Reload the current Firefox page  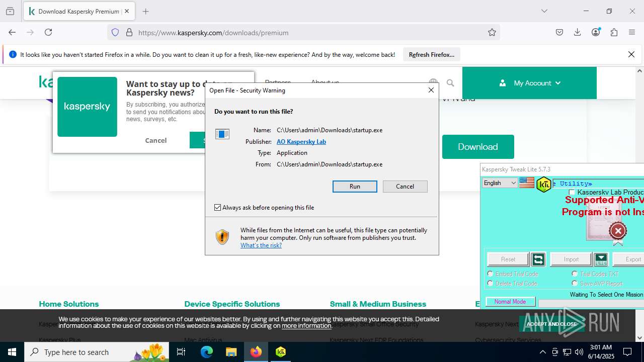point(48,32)
